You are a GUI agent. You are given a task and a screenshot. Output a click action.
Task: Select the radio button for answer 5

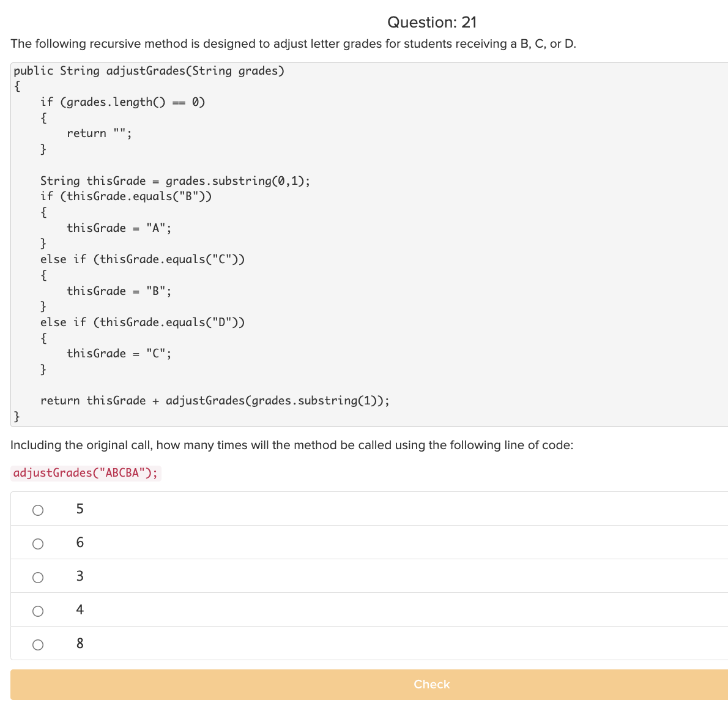point(38,509)
